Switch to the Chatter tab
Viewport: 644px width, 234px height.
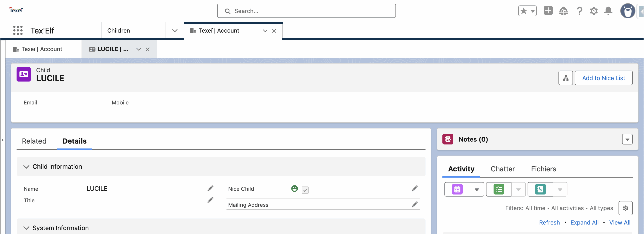pos(503,169)
